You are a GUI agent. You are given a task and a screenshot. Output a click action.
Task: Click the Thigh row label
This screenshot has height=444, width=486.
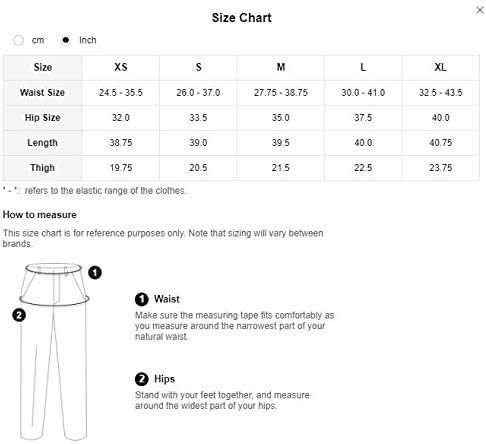tap(42, 168)
